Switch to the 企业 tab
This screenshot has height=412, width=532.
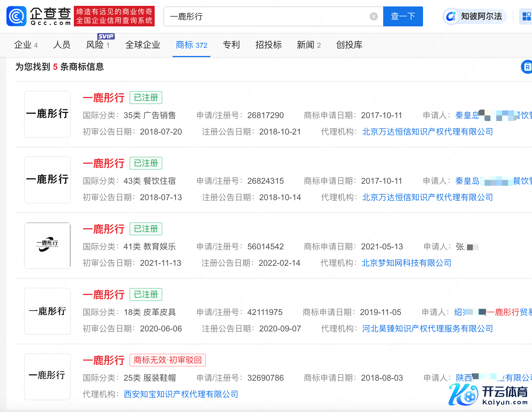[26, 45]
